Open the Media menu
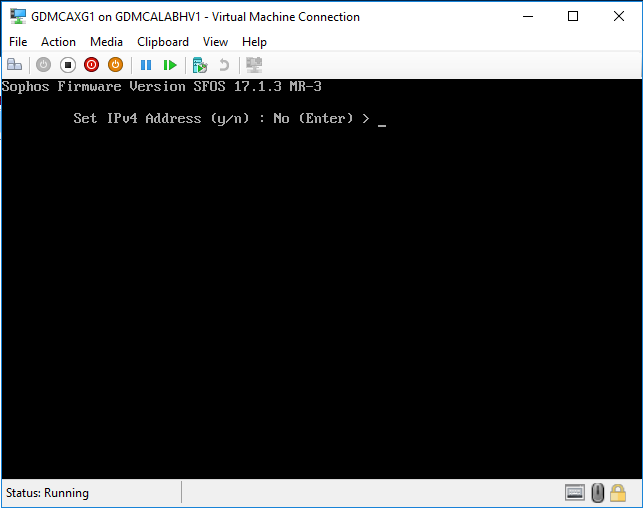The width and height of the screenshot is (643, 508). click(106, 42)
